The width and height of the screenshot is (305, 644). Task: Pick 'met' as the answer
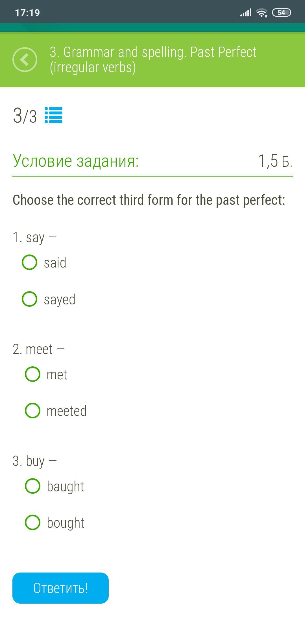33,374
